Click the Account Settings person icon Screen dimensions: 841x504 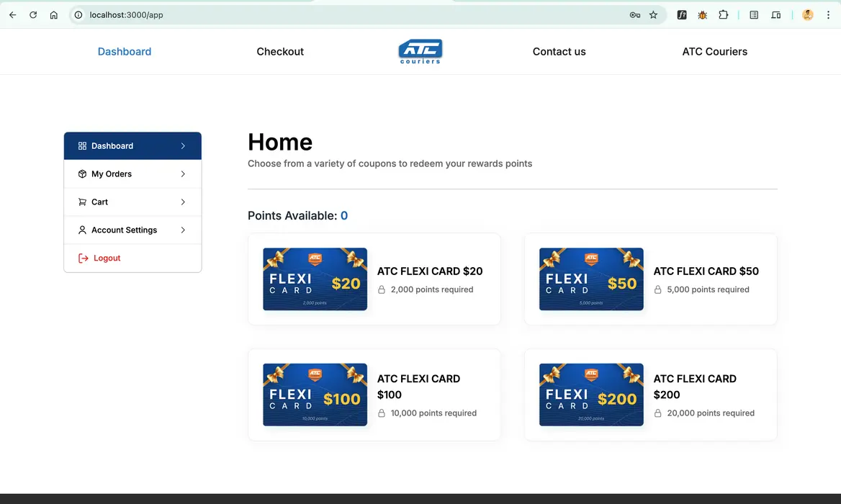click(82, 230)
